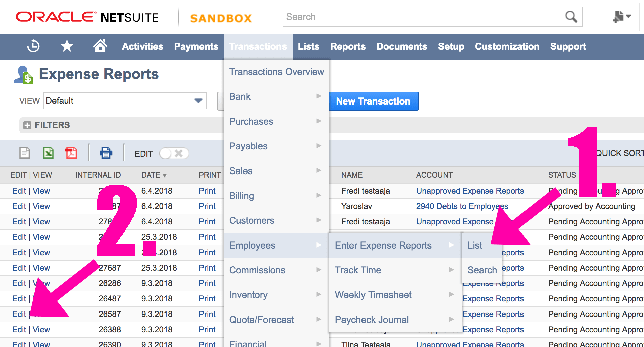Click inside the global Search field

(423, 17)
